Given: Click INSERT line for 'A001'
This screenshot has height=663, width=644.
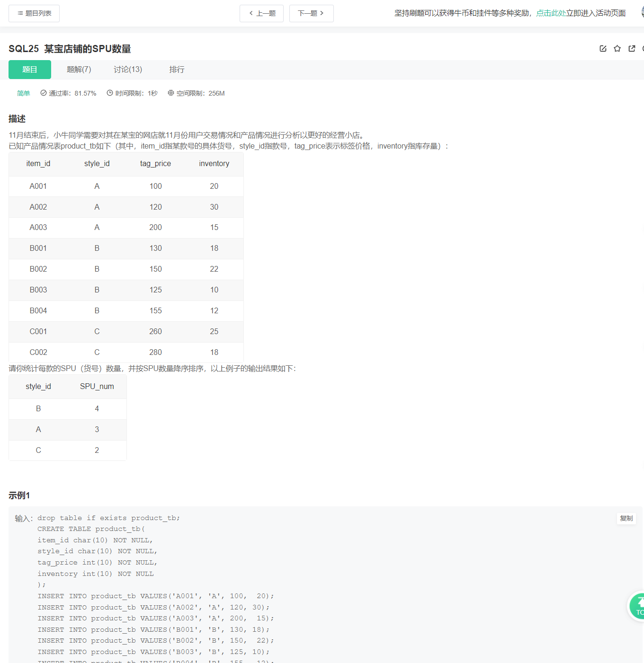Looking at the screenshot, I should [x=156, y=596].
